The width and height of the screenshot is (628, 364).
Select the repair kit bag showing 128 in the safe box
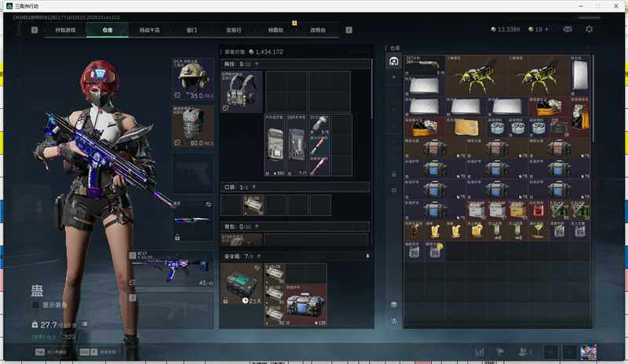pyautogui.click(x=306, y=304)
